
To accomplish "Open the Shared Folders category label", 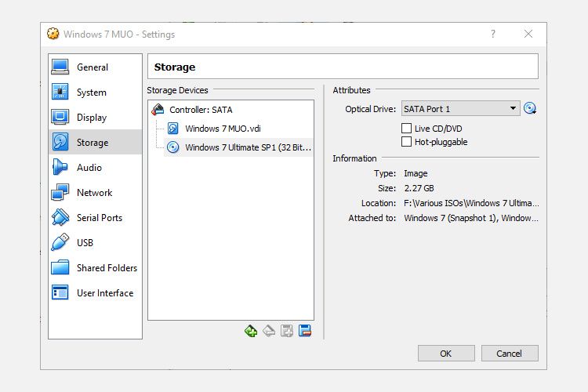I will click(x=107, y=268).
